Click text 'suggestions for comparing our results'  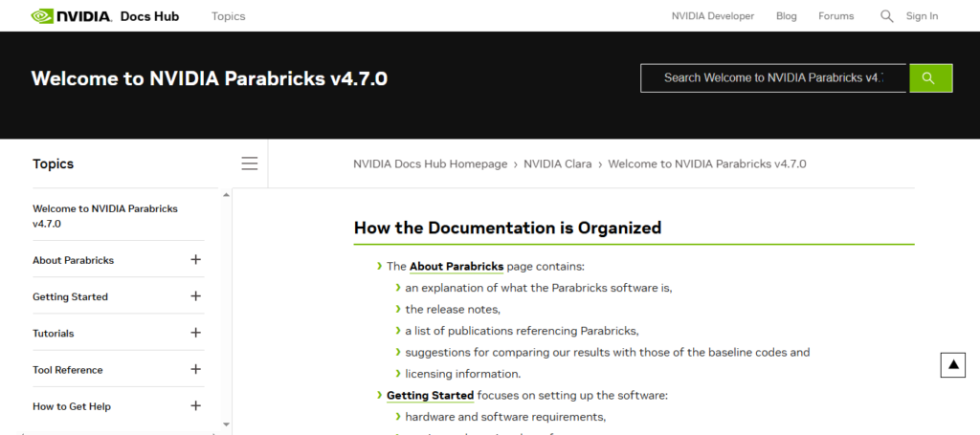608,353
